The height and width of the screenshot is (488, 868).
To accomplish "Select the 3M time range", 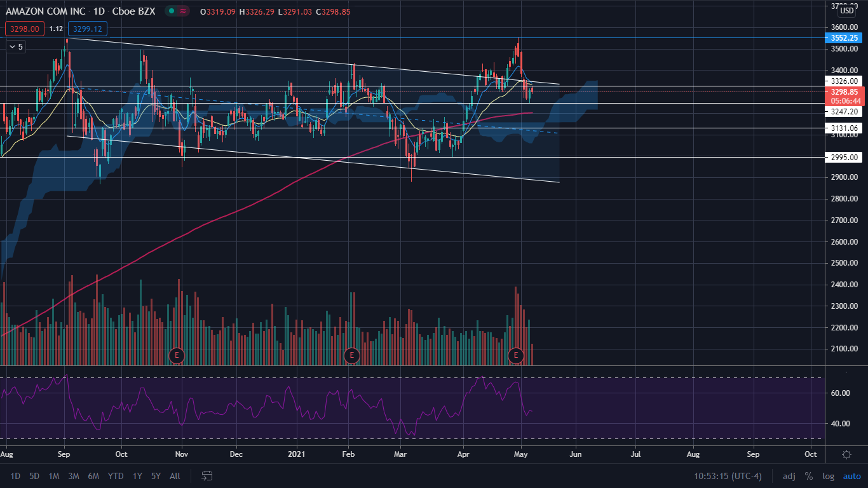I will (x=74, y=476).
